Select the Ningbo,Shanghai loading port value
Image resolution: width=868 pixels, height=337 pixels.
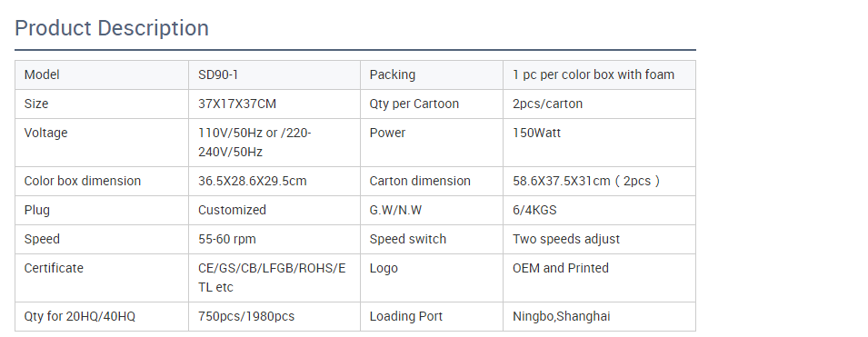(562, 316)
